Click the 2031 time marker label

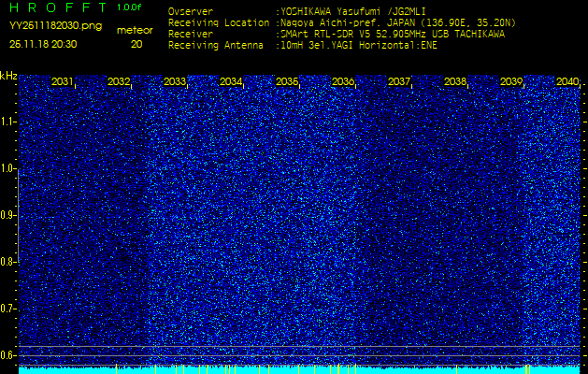63,81
